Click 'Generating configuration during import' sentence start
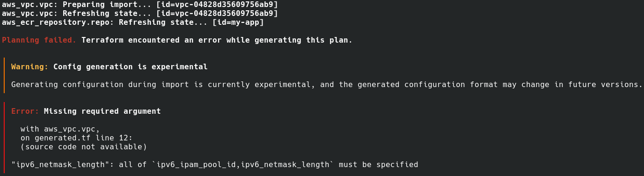 [x=100, y=85]
